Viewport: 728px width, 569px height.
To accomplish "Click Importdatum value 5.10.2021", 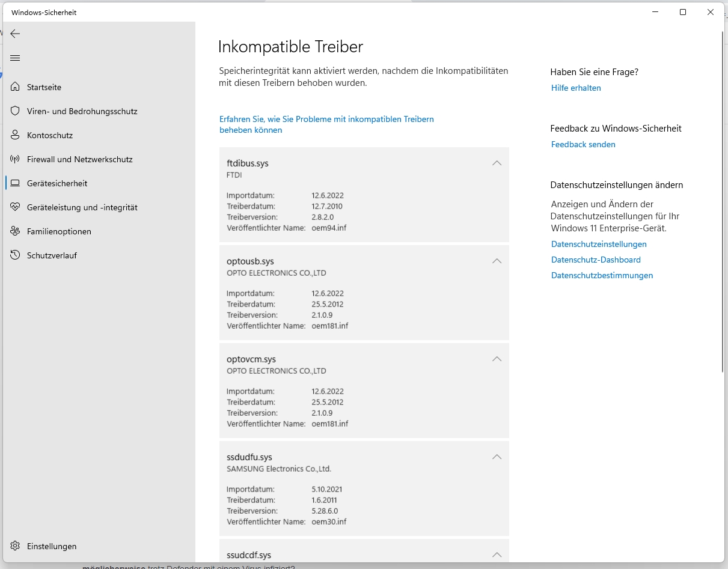I will 327,489.
